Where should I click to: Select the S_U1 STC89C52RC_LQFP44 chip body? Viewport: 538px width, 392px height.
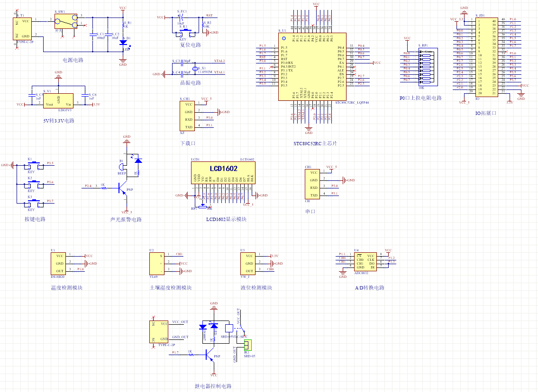[312, 67]
